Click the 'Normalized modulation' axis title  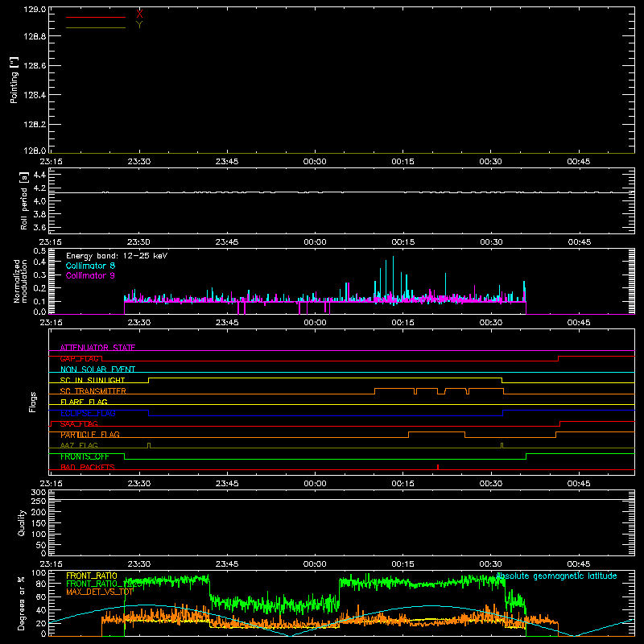(x=20, y=281)
